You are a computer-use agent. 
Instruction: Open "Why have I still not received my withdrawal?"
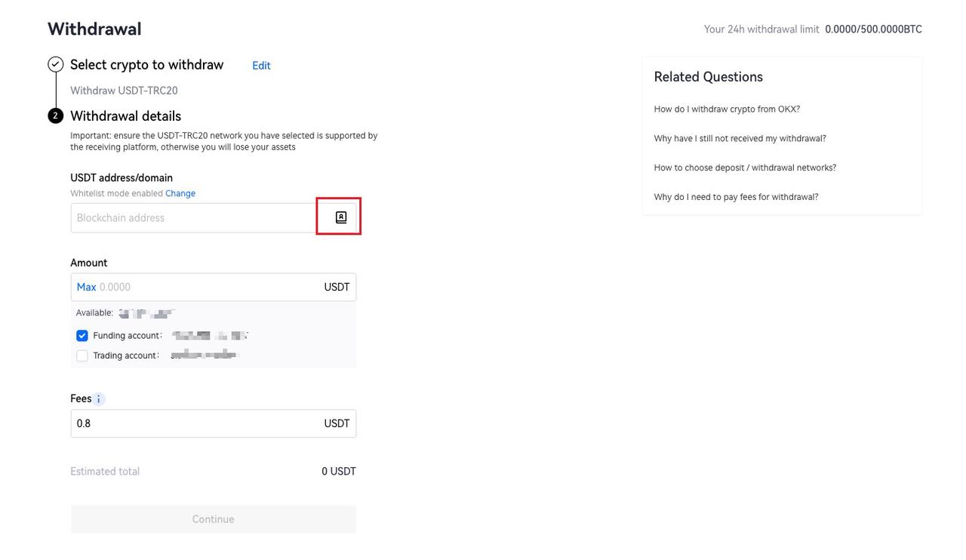click(740, 138)
